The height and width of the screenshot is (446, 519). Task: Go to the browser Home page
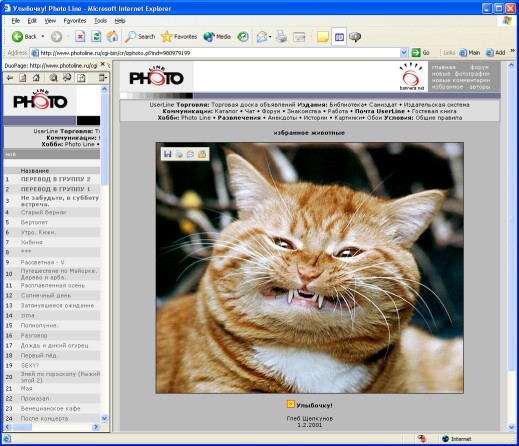pos(112,37)
